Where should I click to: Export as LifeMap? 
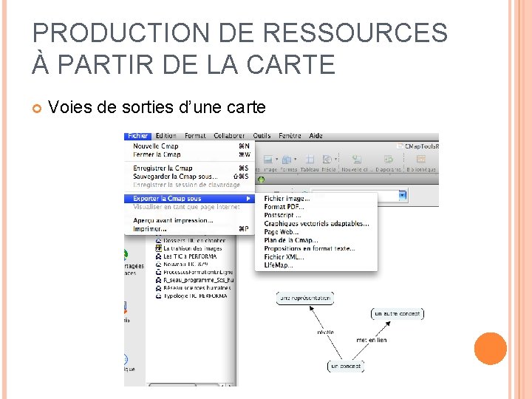[316, 265]
